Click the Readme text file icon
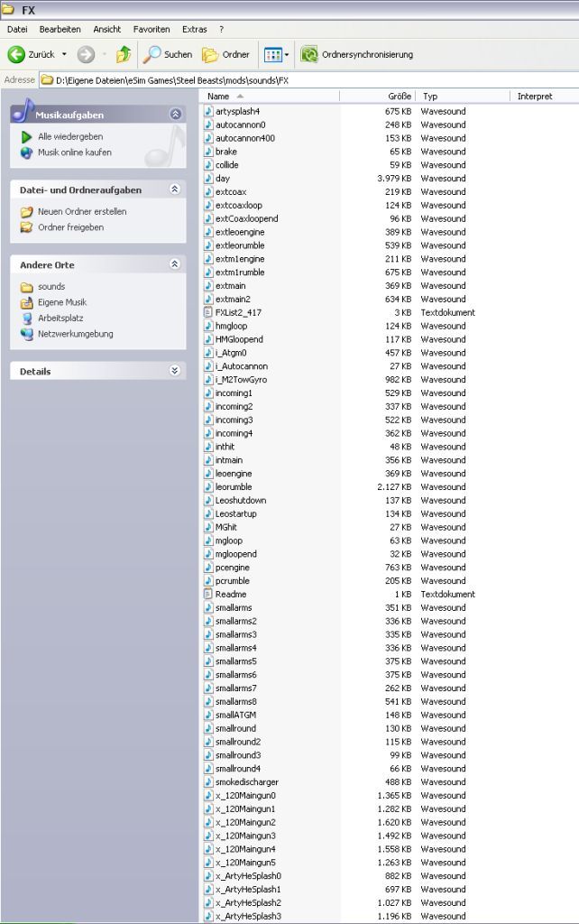 [x=208, y=594]
